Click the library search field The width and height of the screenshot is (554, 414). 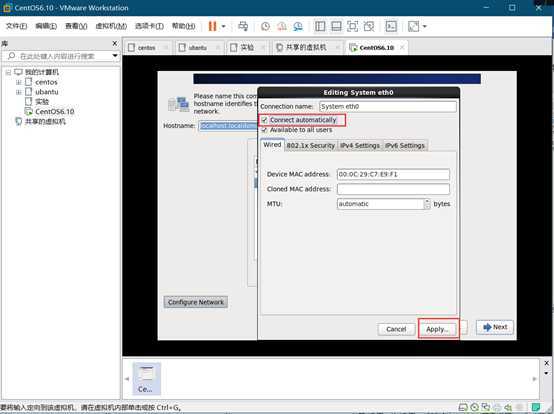(58, 56)
